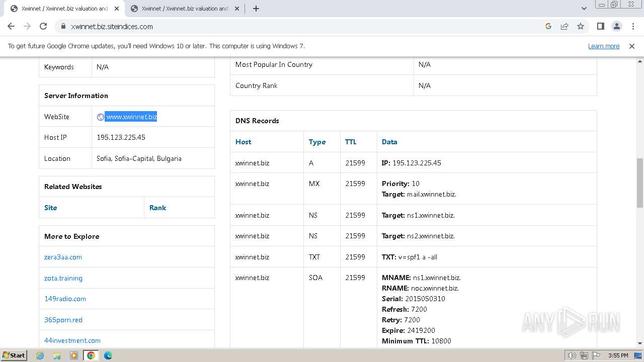This screenshot has height=362, width=644.
Task: Go back to previous page
Action: [x=11, y=26]
